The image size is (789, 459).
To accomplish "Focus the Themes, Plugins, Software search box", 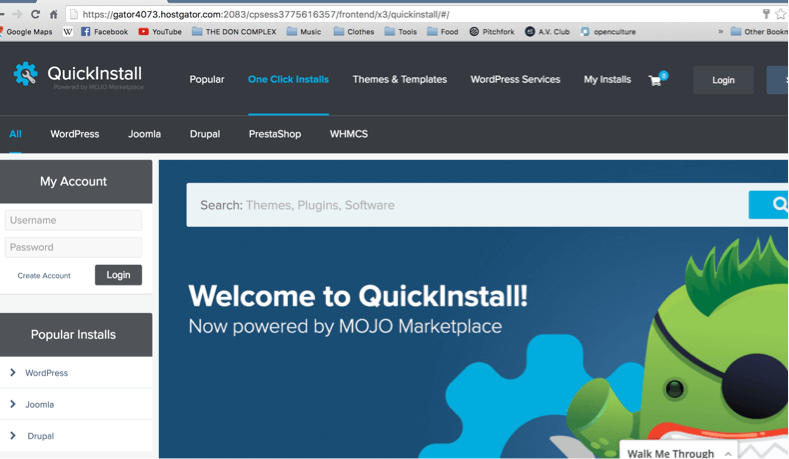I will tap(467, 205).
